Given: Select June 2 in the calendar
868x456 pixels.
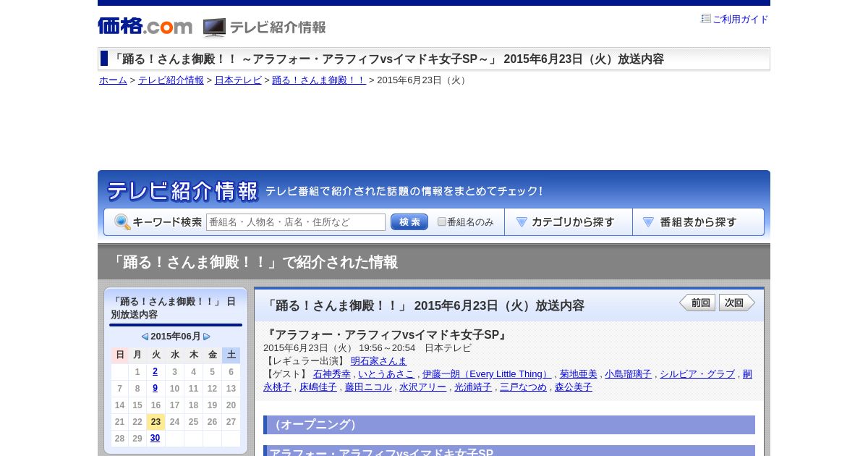Looking at the screenshot, I should [x=156, y=372].
